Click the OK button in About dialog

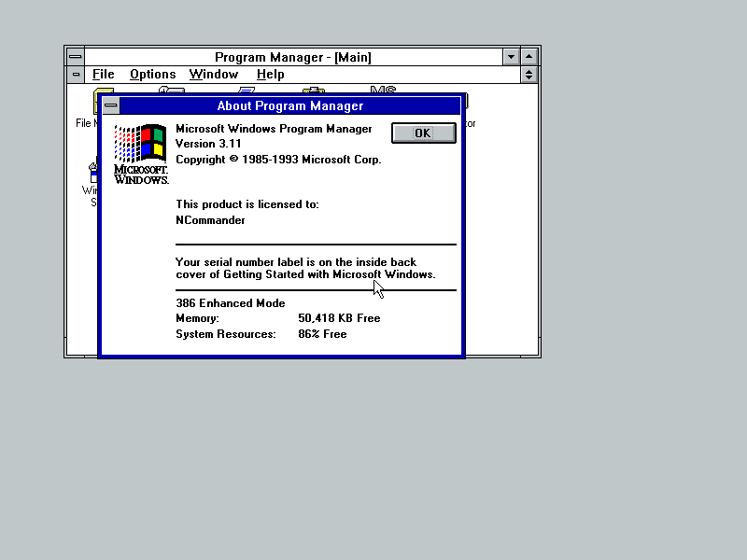[x=424, y=133]
